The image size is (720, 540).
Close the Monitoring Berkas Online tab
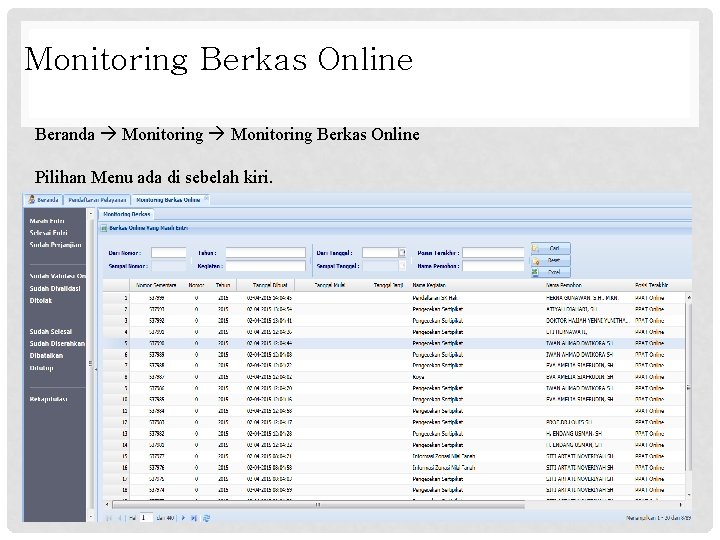pyautogui.click(x=207, y=198)
